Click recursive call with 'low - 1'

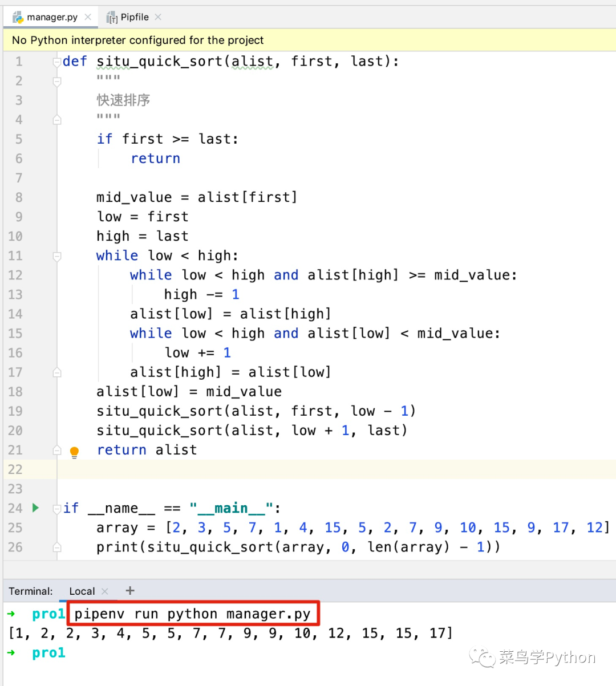pyautogui.click(x=256, y=411)
